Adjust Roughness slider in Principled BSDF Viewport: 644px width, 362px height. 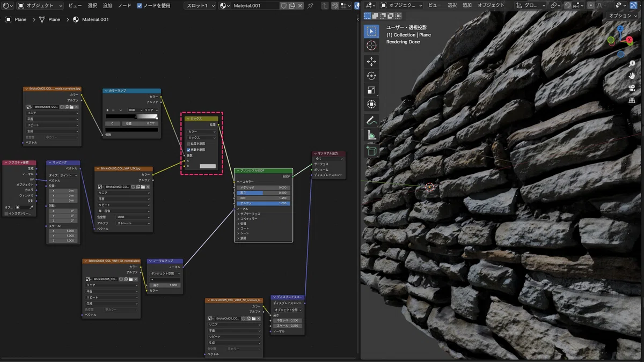pos(263,193)
